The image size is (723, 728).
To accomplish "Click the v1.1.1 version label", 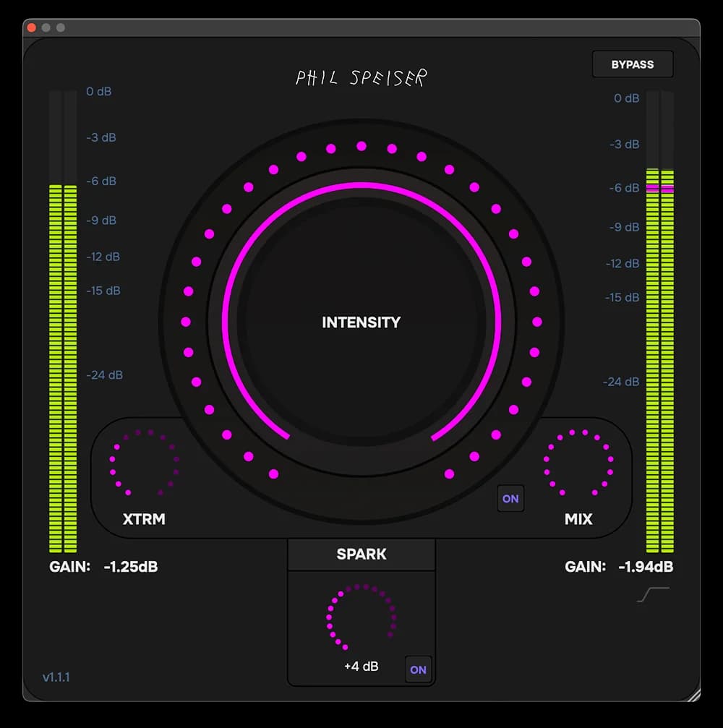I will 56,677.
